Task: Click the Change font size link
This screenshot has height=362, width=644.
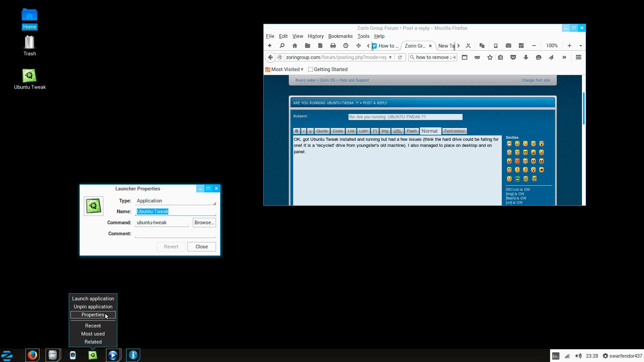Action: tap(536, 80)
